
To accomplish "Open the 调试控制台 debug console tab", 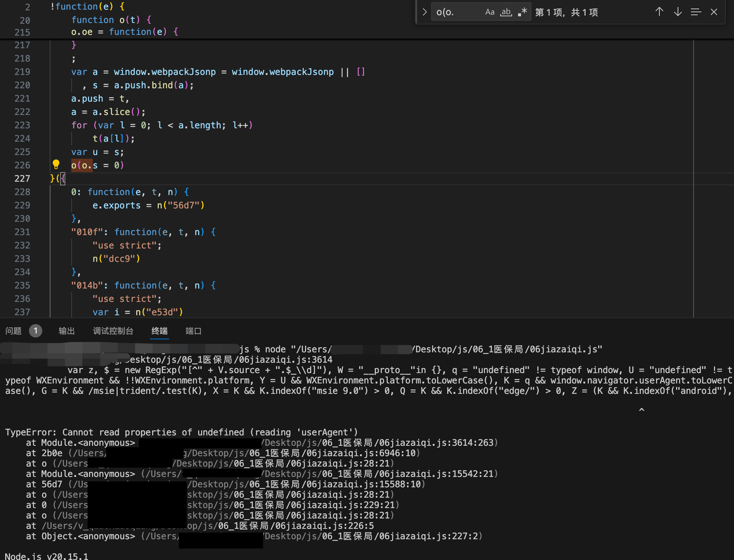I will tap(113, 331).
